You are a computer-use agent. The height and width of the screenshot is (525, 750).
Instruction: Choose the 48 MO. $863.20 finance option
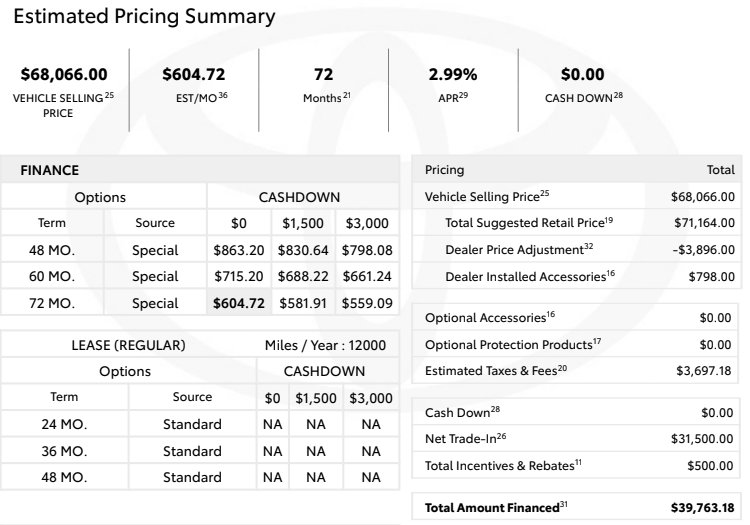(239, 250)
